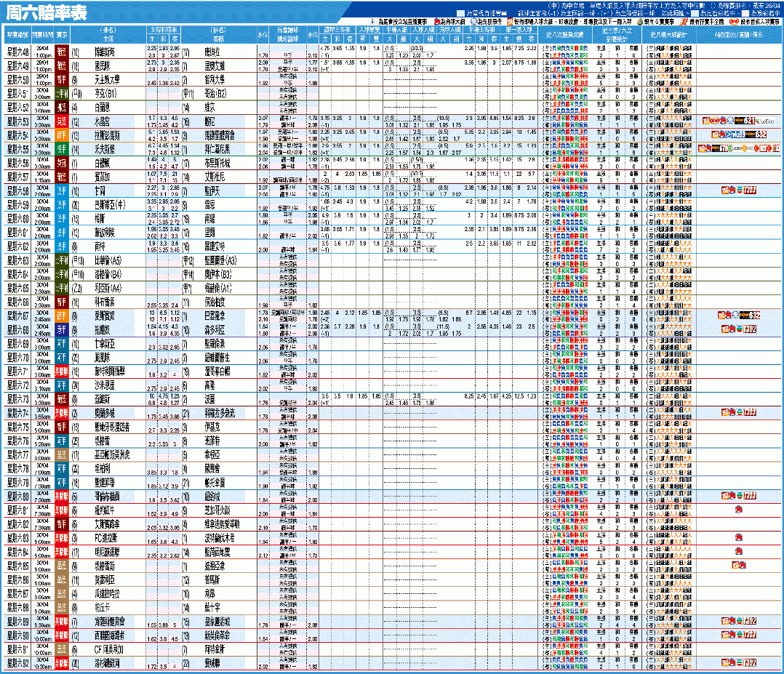The width and height of the screenshot is (784, 674).
Task: Click the now 621 channel logo in 星期六53 row
Action: click(744, 121)
